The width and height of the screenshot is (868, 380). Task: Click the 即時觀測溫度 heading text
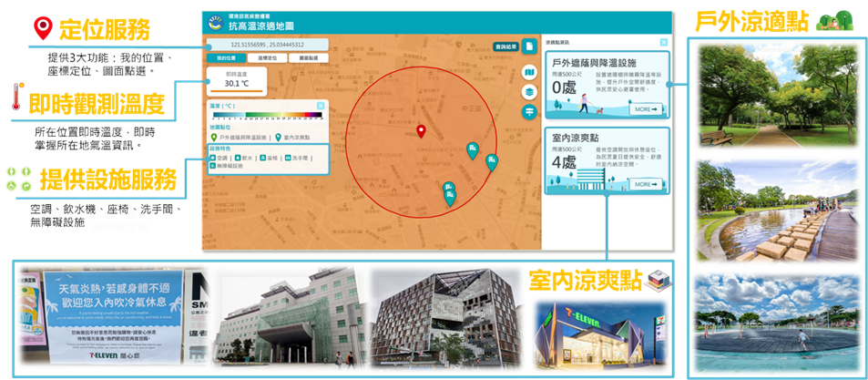pos(97,104)
